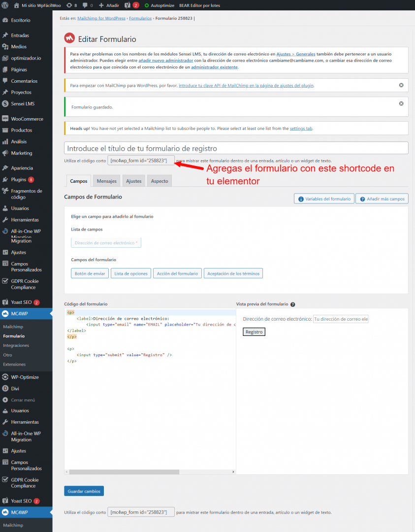Follow the Mailchimp for WordPress breadcrumb link

pyautogui.click(x=101, y=18)
